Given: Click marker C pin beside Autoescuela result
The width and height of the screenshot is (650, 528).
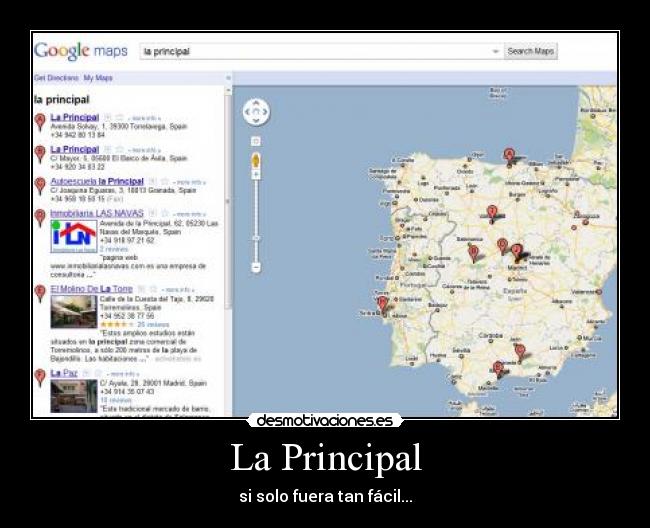Looking at the screenshot, I should [x=40, y=186].
